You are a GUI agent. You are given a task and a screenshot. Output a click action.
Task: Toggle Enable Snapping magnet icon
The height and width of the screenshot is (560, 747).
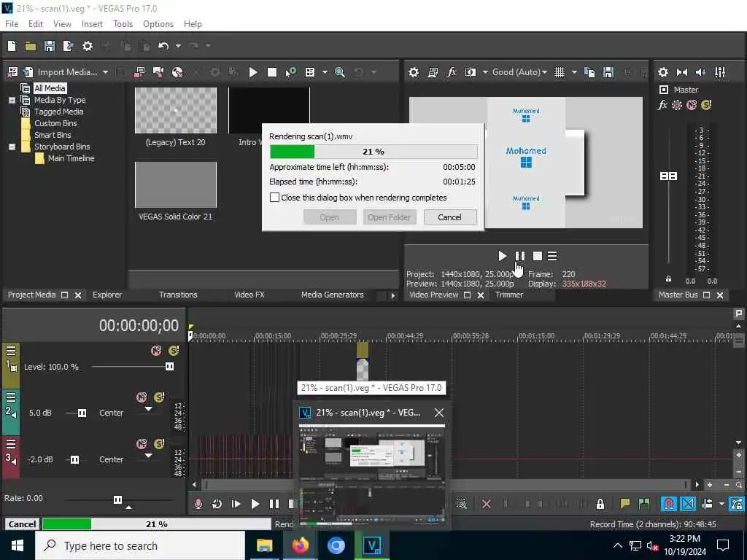tap(669, 504)
